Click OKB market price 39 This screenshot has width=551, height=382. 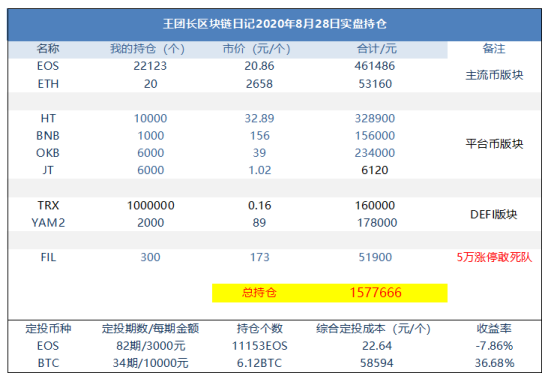[x=259, y=153]
